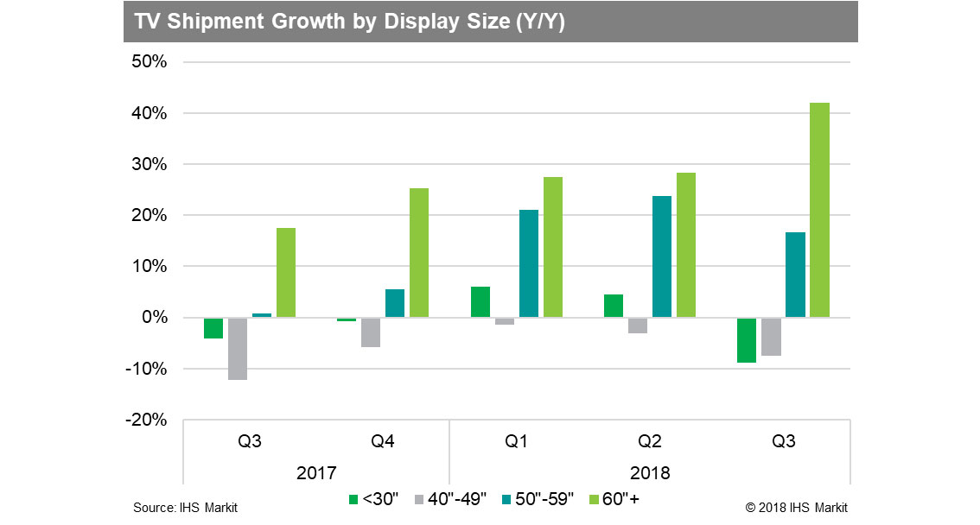Image resolution: width=980 pixels, height=525 pixels.
Task: Select the gray 40"-49" bar in Q3 2017
Action: [238, 348]
